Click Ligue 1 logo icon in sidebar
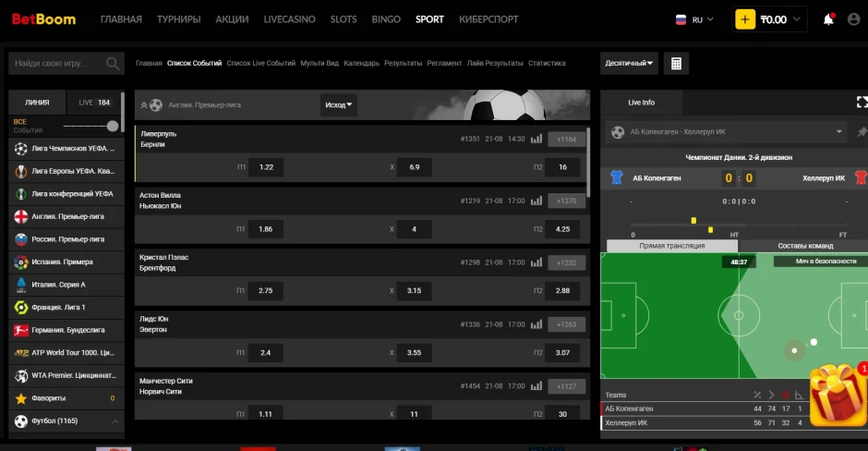The height and width of the screenshot is (451, 868). 21,308
